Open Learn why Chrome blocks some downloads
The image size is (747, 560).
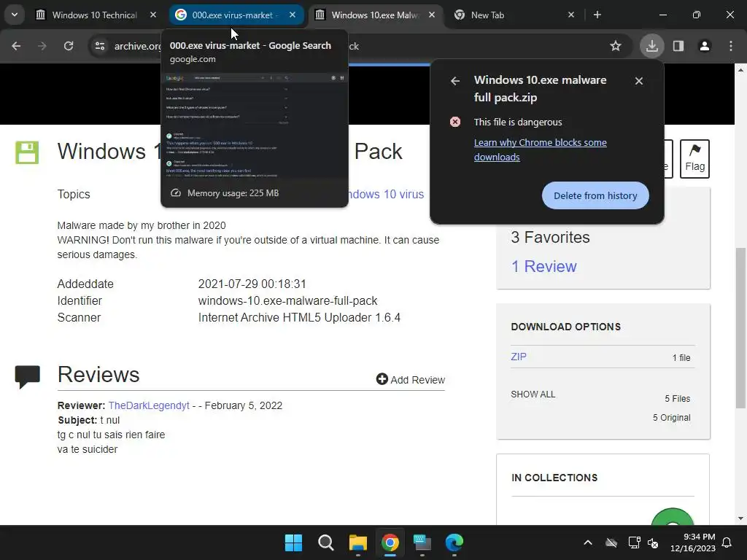point(541,149)
